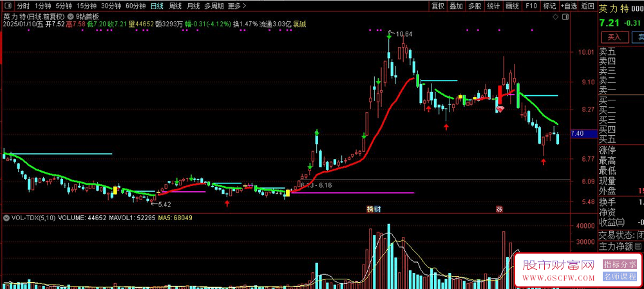Viewport: 644px width, 289px height.
Task: Open the 画线 drawing tools
Action: 512,6
